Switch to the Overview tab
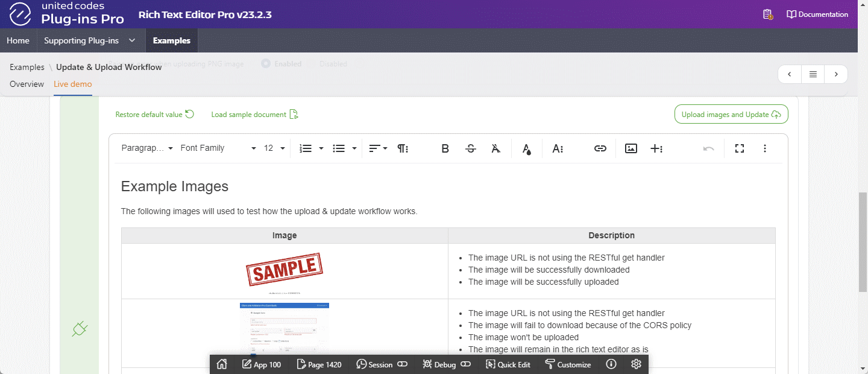Image resolution: width=868 pixels, height=374 pixels. 27,84
